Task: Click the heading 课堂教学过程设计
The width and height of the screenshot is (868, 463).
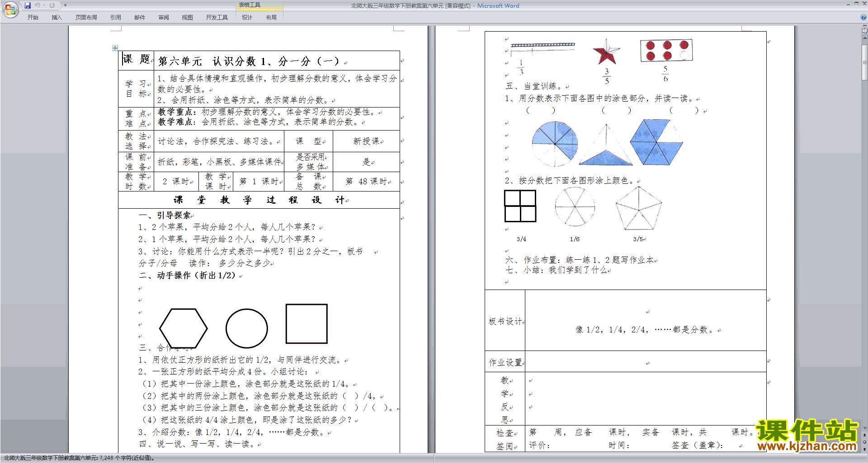Action: click(x=259, y=200)
